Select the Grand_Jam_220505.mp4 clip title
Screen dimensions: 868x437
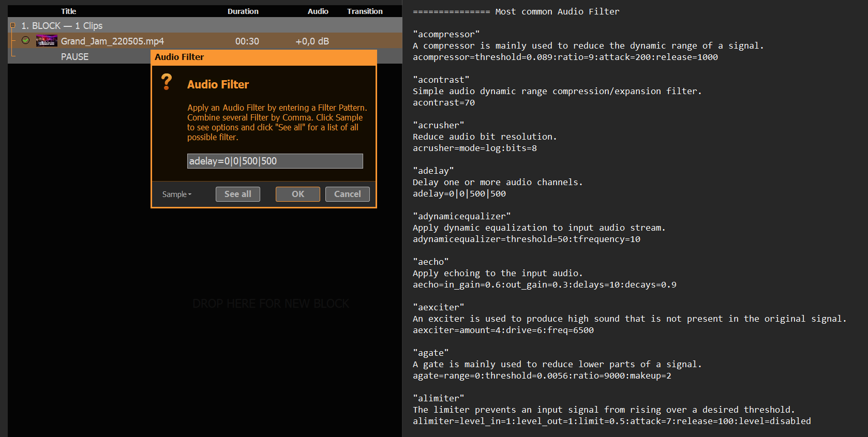click(112, 41)
